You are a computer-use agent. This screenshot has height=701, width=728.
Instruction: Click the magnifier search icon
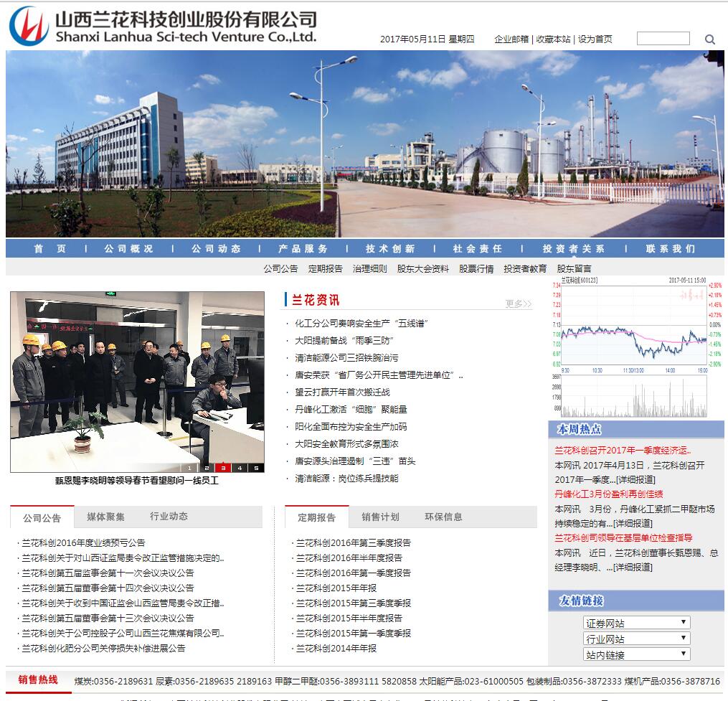coord(709,39)
